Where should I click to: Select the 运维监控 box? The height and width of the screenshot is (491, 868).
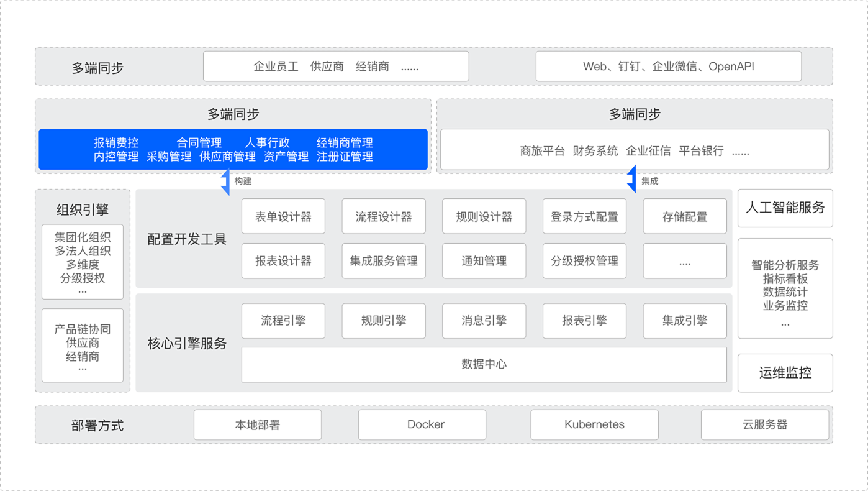pos(785,373)
